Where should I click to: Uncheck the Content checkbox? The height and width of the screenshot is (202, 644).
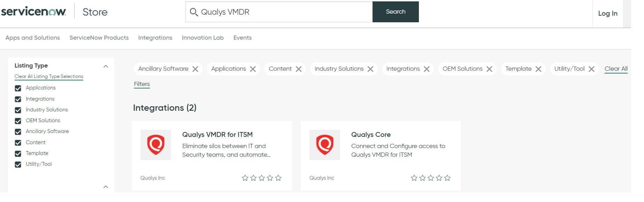coord(18,143)
